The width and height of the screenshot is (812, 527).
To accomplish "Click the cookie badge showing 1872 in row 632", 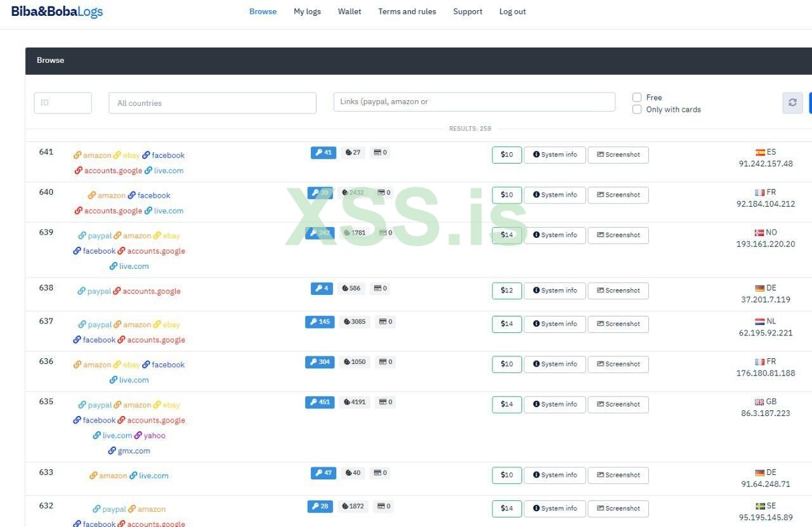I will [353, 507].
